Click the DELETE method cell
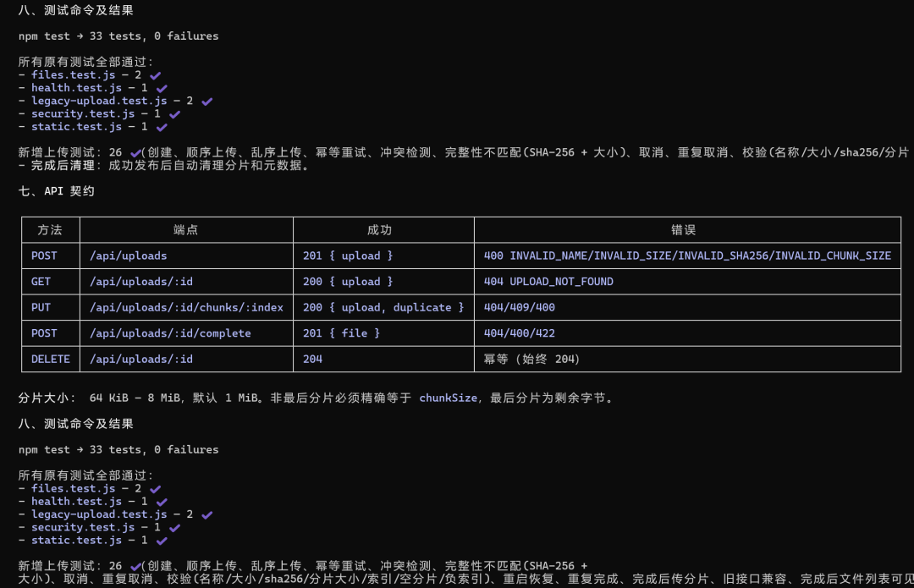The width and height of the screenshot is (914, 588). click(x=50, y=359)
